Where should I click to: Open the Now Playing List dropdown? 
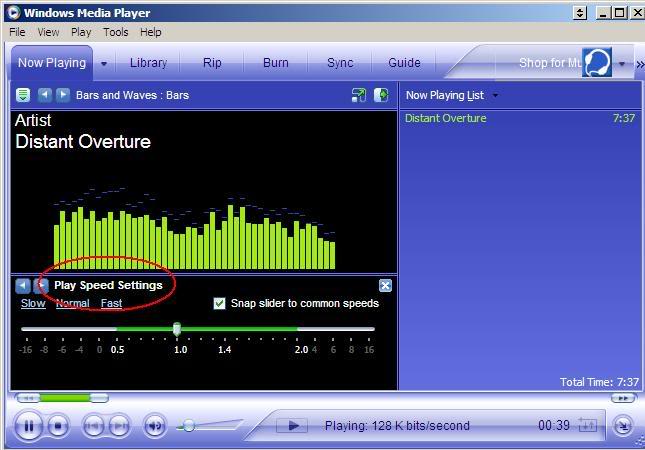pos(495,95)
